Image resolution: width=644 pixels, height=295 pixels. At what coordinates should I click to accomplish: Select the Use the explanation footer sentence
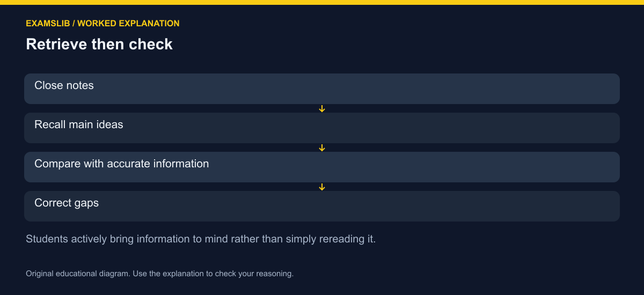pyautogui.click(x=212, y=274)
